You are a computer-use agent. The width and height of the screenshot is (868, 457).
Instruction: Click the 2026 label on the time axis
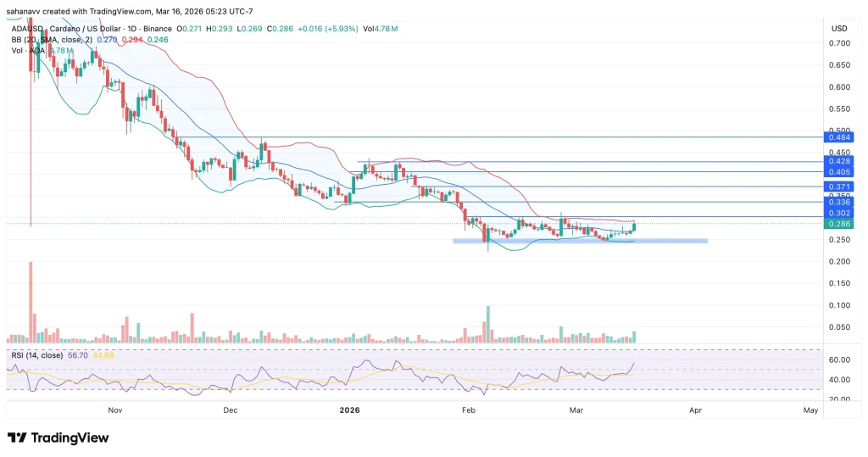click(348, 410)
